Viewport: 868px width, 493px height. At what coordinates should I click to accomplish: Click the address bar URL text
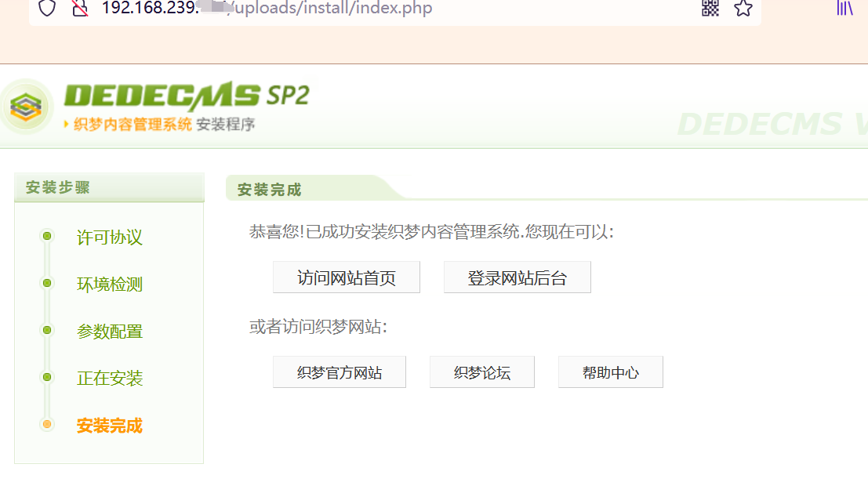click(x=267, y=8)
